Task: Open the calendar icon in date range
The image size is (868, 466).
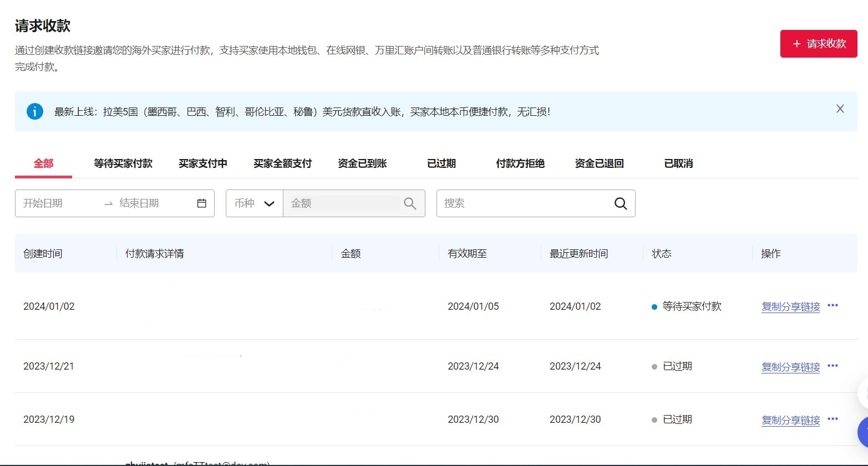Action: pyautogui.click(x=202, y=203)
